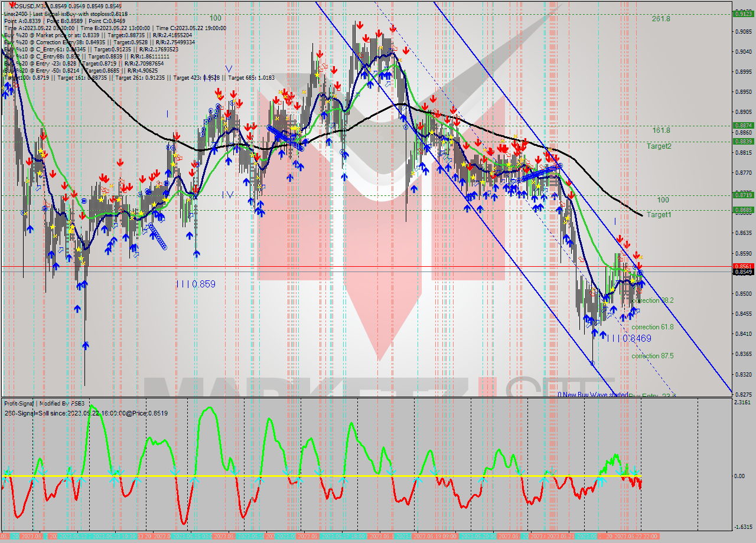Click the 0.8635 price axis value
The image size is (756, 543).
point(742,233)
